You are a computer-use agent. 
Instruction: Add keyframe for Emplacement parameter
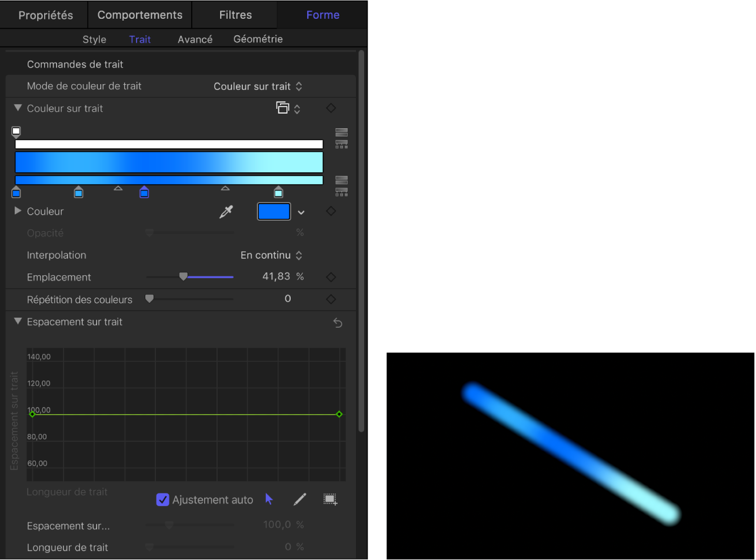point(331,277)
